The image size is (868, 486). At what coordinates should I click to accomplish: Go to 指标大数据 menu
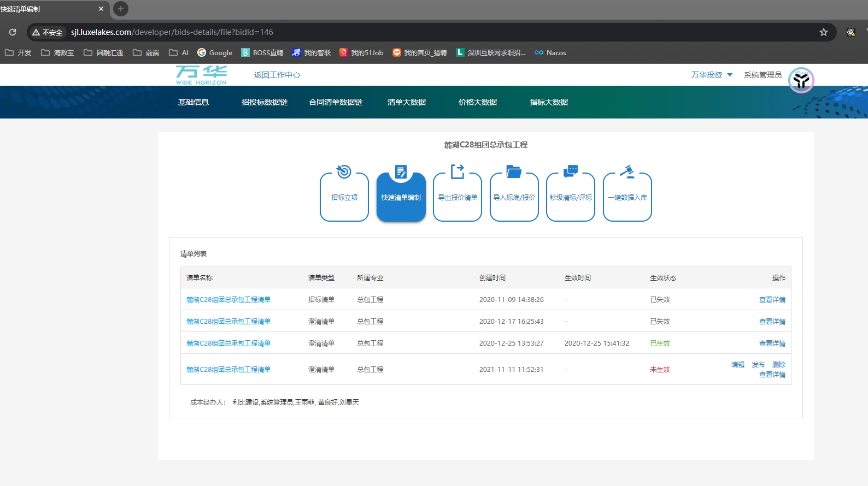coord(549,102)
